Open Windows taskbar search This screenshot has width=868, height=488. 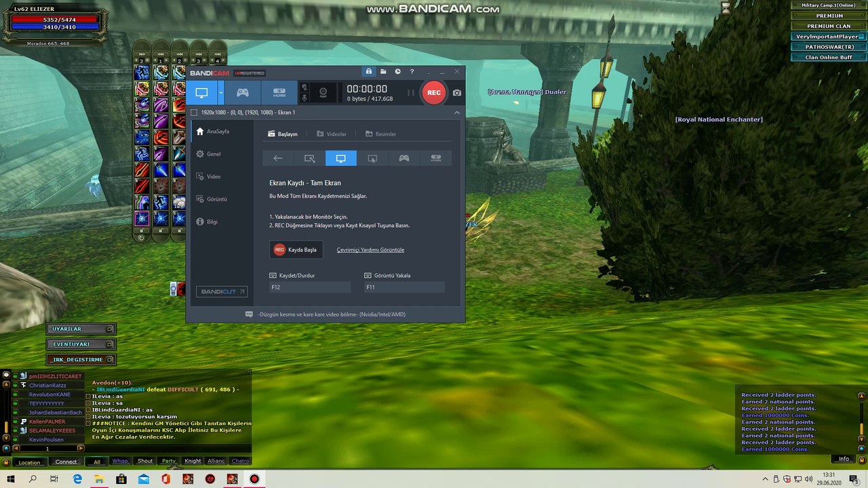pyautogui.click(x=33, y=479)
